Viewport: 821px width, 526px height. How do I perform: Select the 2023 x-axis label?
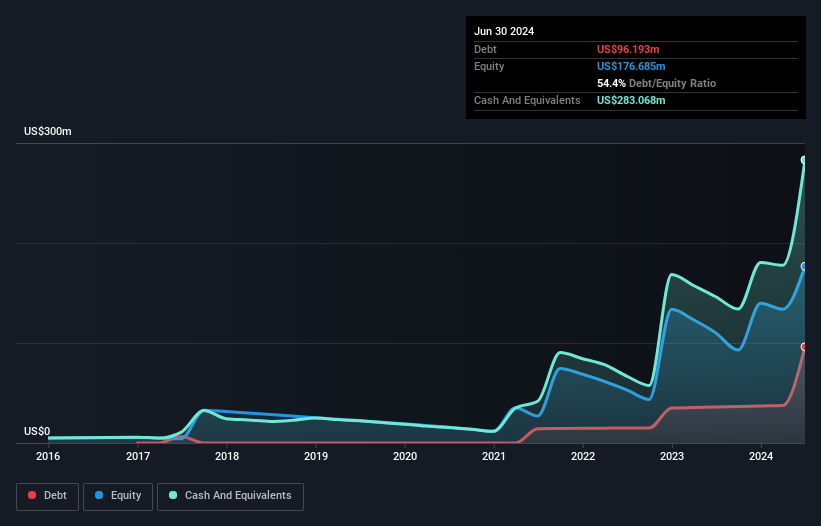click(672, 456)
